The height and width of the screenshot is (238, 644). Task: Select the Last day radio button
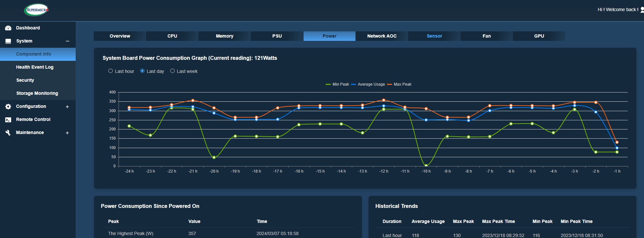(142, 71)
